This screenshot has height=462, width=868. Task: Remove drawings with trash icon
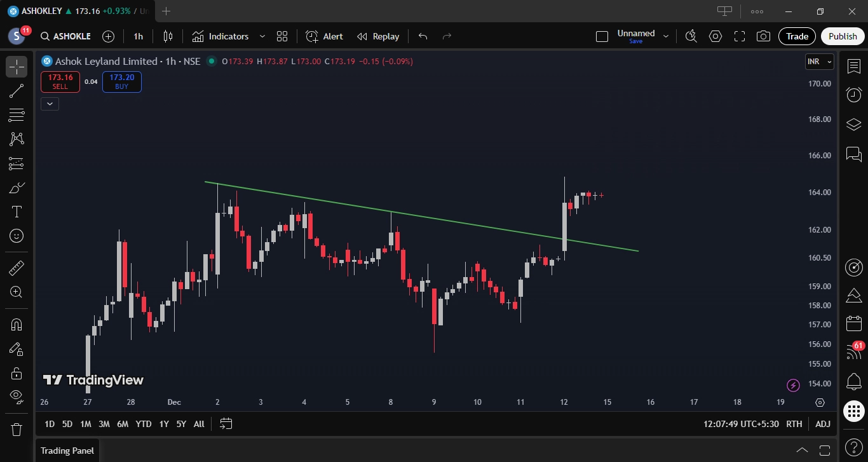(17, 429)
